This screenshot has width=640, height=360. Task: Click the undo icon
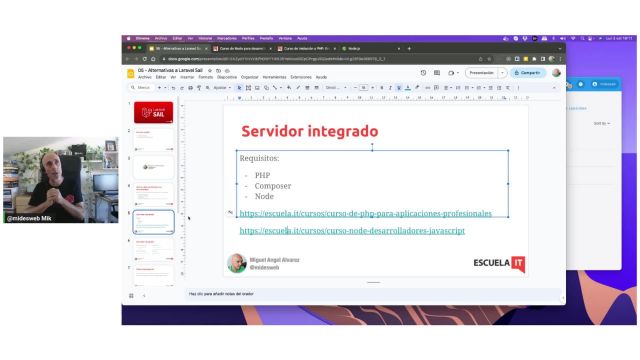tap(173, 88)
